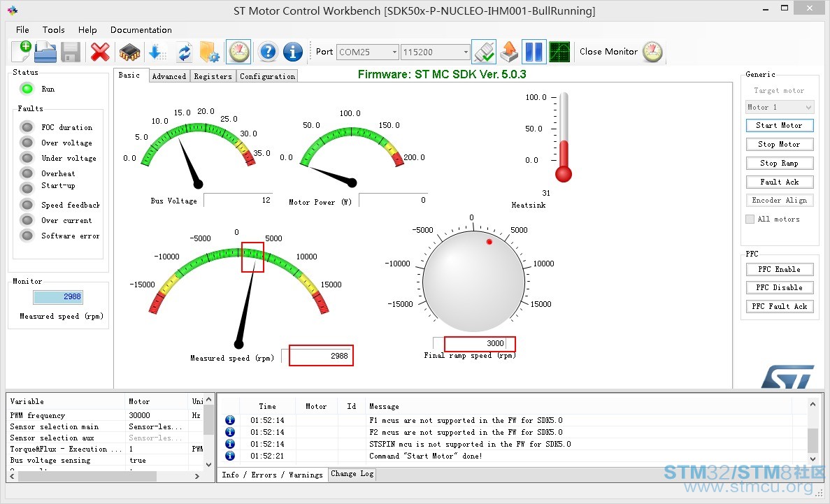Click the Stop Motor button
Image resolution: width=830 pixels, height=504 pixels.
point(779,144)
